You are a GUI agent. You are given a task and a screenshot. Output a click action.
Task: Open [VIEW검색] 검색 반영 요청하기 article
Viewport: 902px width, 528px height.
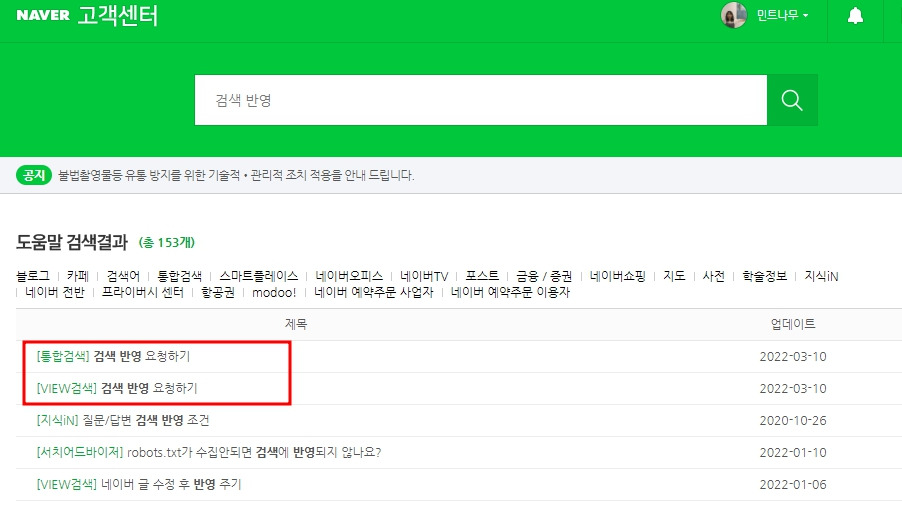117,389
